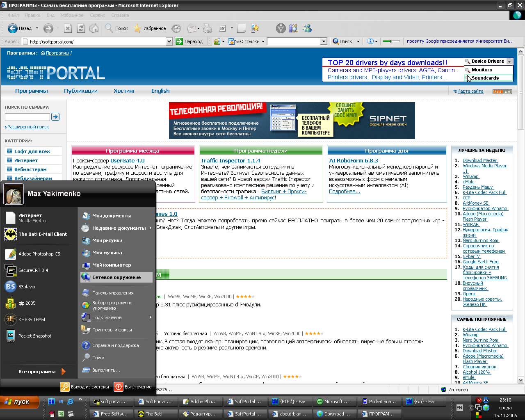The height and width of the screenshot is (420, 525).
Task: Open the Справка menu
Action: (x=120, y=15)
